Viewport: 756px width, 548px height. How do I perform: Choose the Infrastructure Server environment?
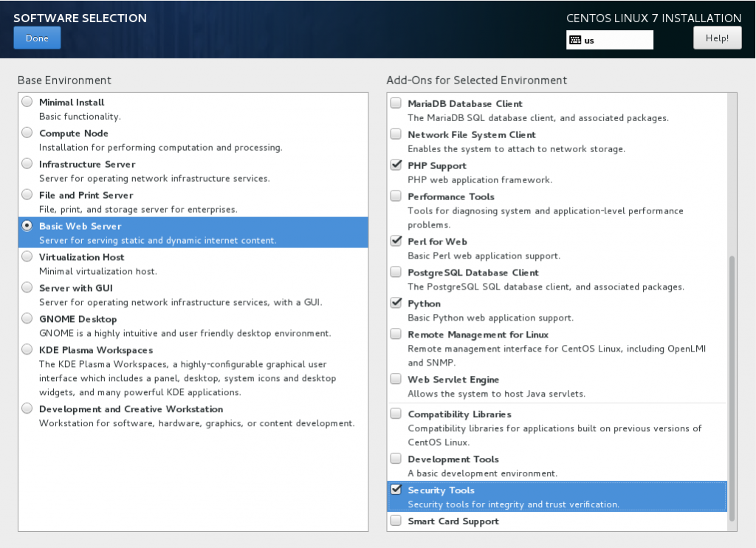[27, 163]
